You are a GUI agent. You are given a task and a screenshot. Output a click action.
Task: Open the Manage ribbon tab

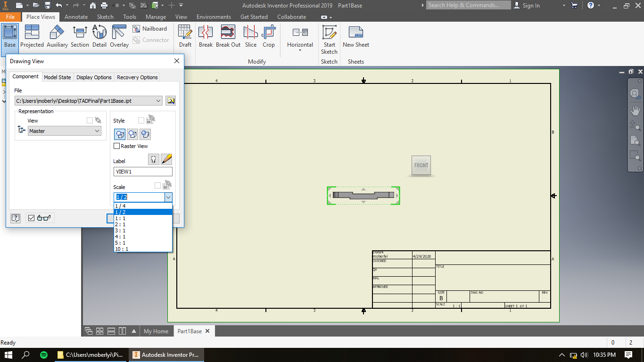(156, 16)
